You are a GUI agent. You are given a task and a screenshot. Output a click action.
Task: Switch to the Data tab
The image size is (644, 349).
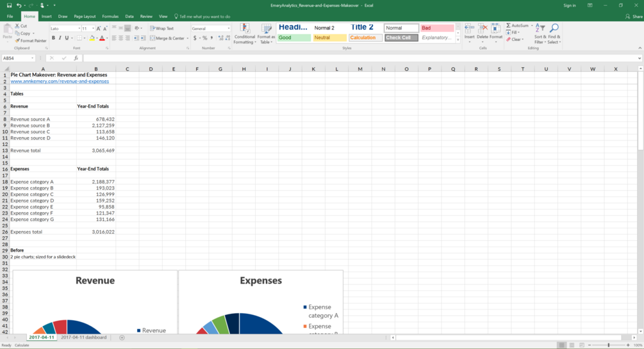[129, 17]
